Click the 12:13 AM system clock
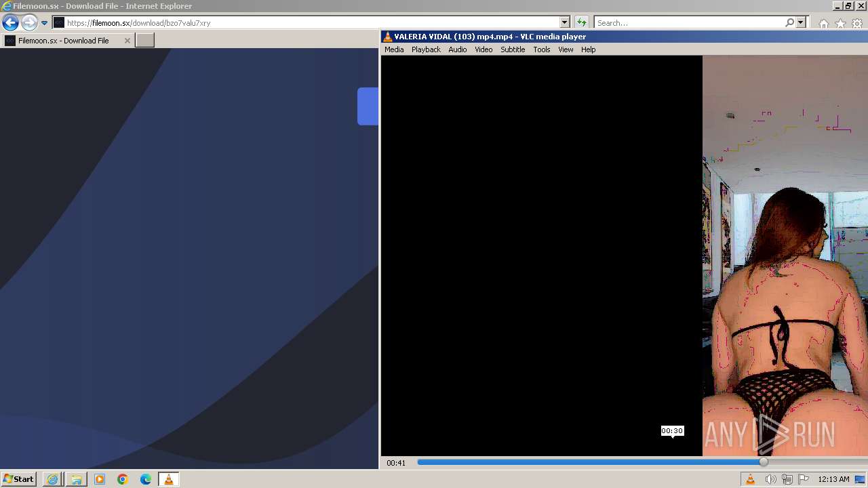This screenshot has width=868, height=488. coord(833,479)
